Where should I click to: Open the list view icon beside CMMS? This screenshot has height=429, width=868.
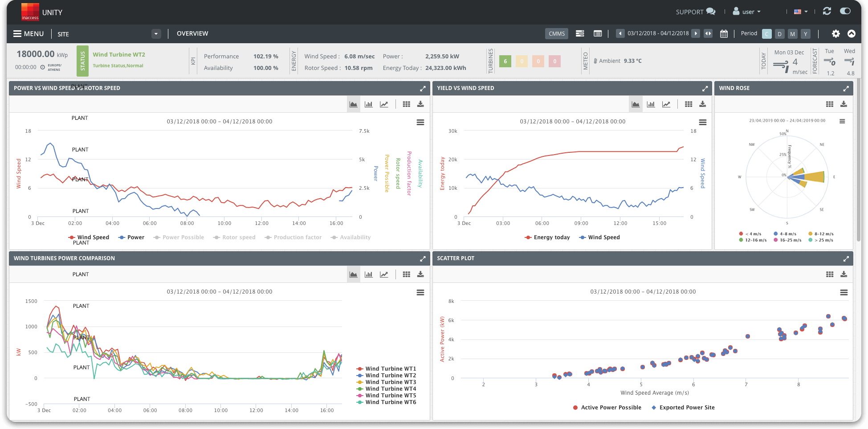(x=598, y=34)
